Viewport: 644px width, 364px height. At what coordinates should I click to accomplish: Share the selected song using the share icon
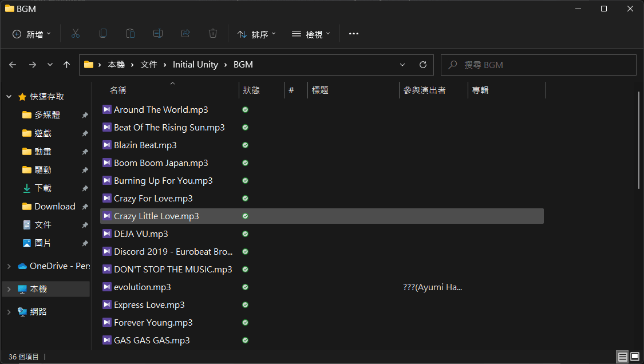(x=185, y=33)
